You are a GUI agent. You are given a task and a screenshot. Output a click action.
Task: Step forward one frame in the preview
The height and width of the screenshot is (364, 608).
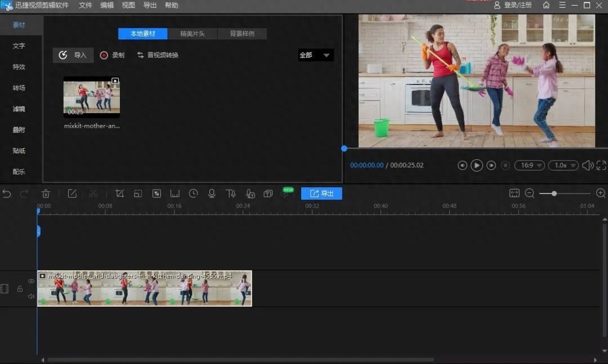click(x=491, y=165)
